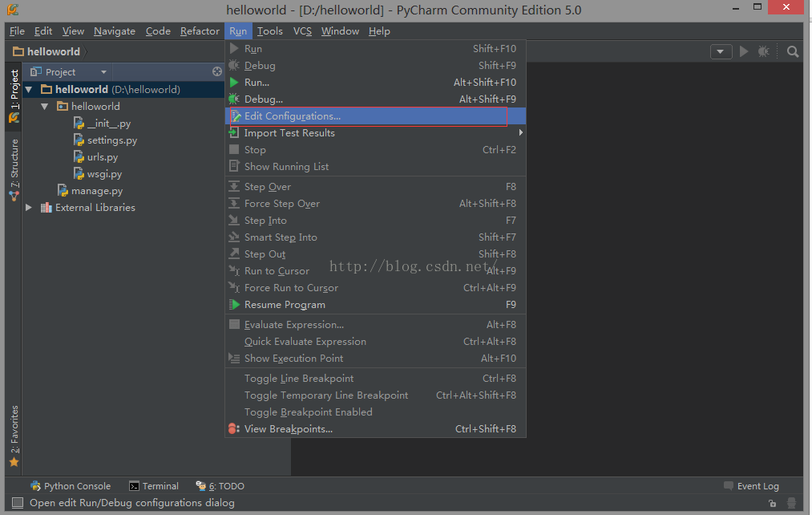The image size is (812, 515).
Task: Open the 6: TODO tool window
Action: pos(220,486)
